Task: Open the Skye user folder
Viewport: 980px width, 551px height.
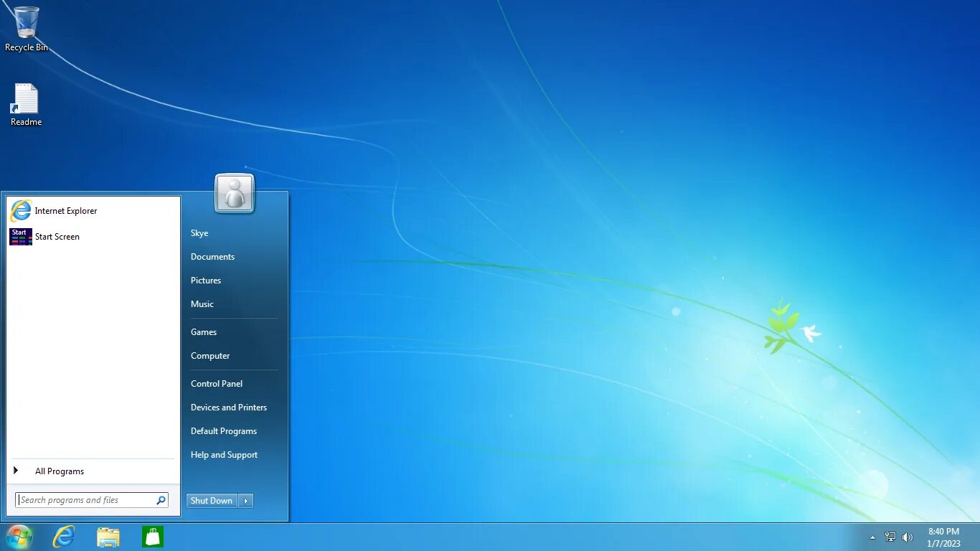Action: tap(199, 233)
